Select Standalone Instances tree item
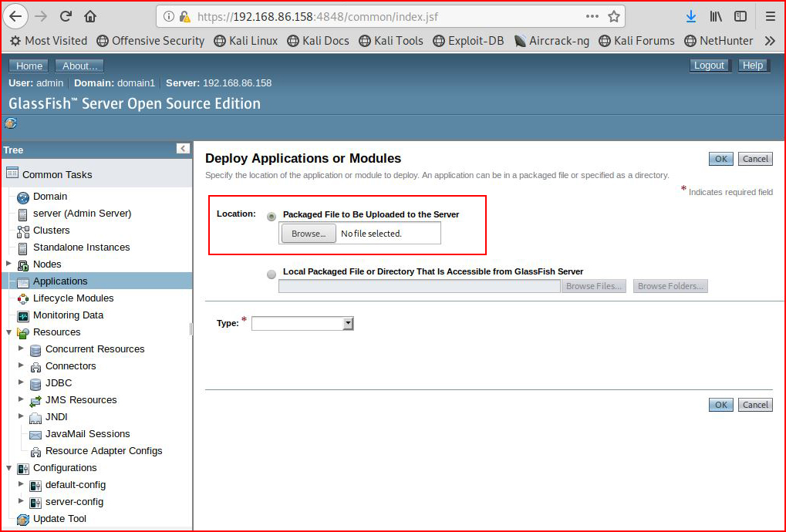 coord(81,247)
